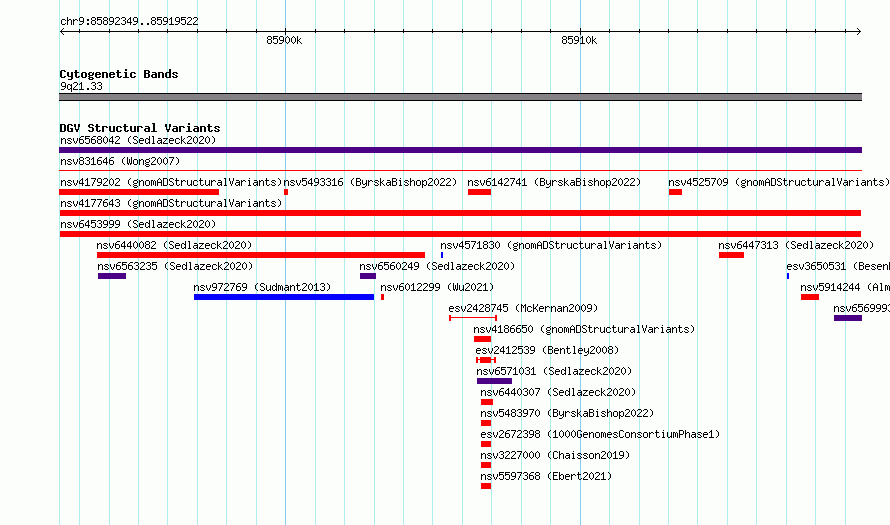
Task: Select the red bar under esv2672398
Action: click(x=486, y=444)
